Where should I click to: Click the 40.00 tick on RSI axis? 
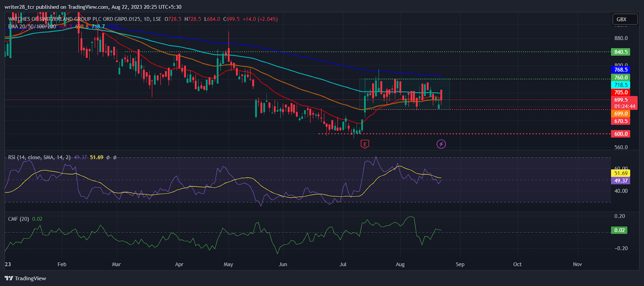point(621,191)
